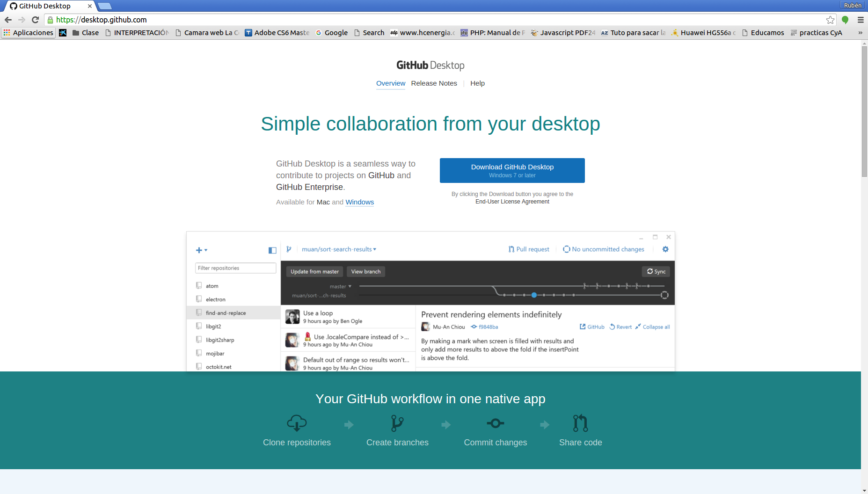Close the GitHub Desktop browser tab

[x=90, y=6]
